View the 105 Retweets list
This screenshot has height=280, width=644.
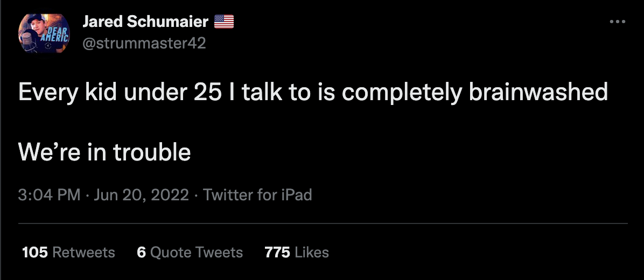68,252
